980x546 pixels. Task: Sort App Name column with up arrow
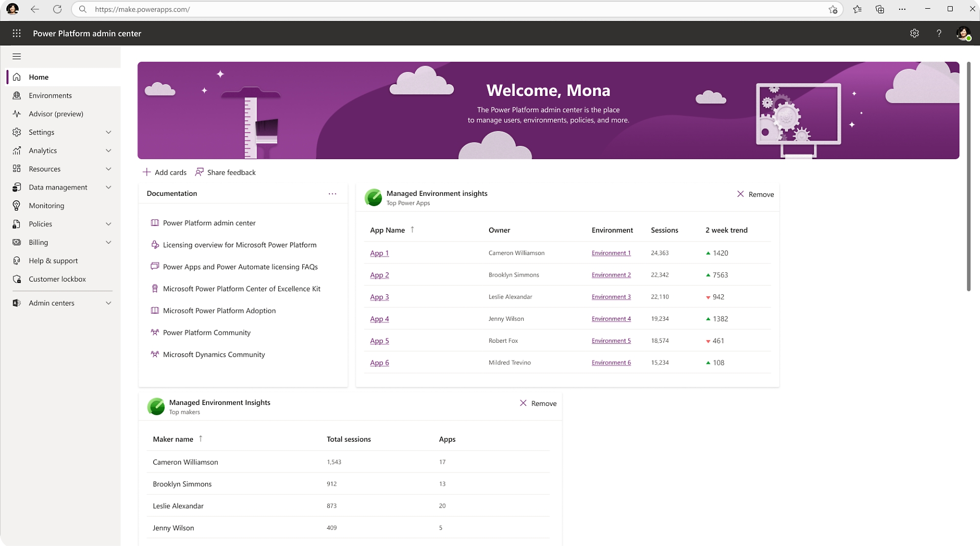(x=411, y=229)
